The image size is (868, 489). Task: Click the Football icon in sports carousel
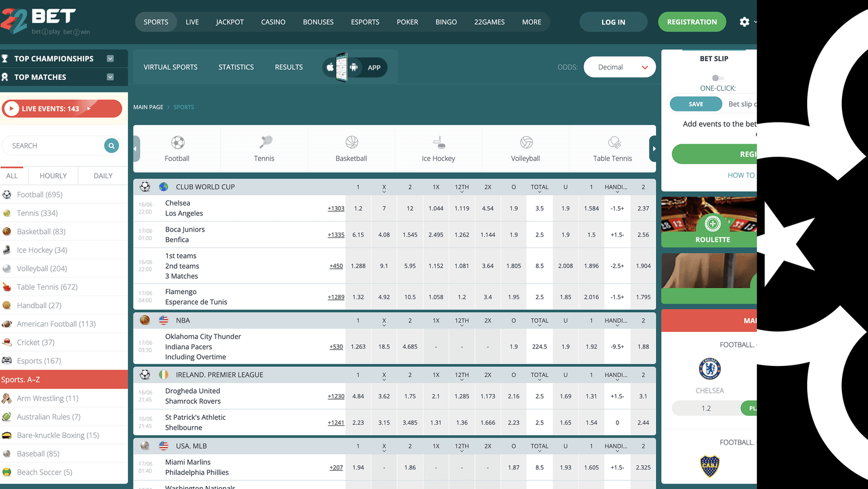coord(177,143)
